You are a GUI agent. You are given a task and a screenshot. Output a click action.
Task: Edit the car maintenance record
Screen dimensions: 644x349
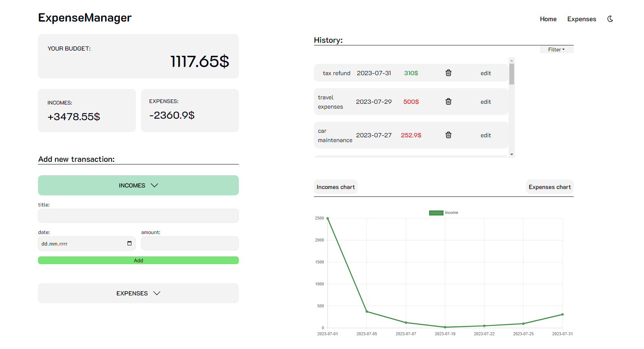pos(486,135)
